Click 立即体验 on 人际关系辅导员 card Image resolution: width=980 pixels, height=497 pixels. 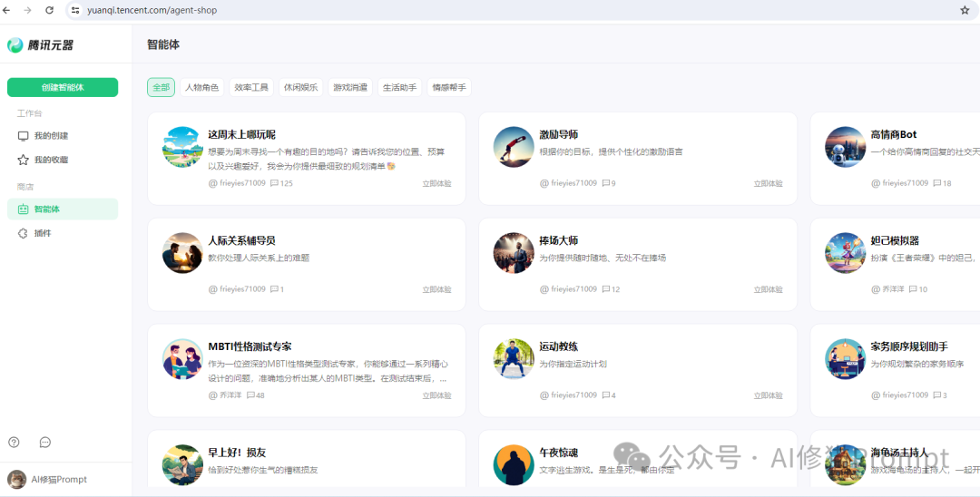[x=436, y=289]
